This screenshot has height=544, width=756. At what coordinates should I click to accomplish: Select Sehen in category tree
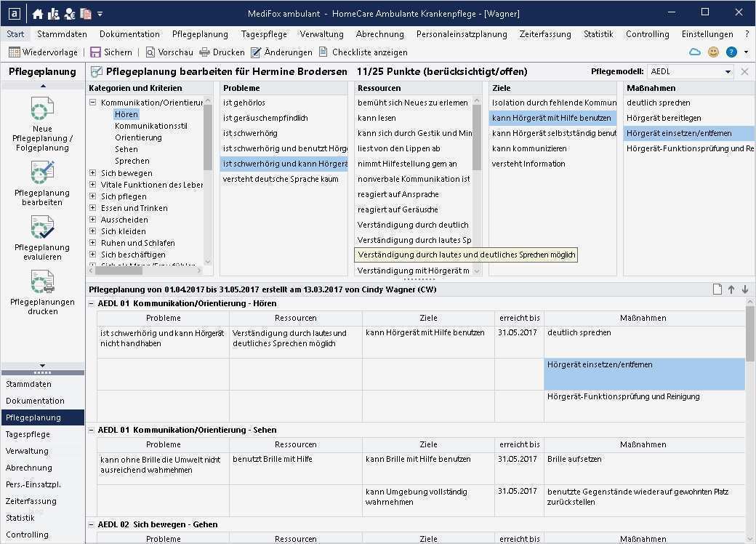click(x=126, y=149)
